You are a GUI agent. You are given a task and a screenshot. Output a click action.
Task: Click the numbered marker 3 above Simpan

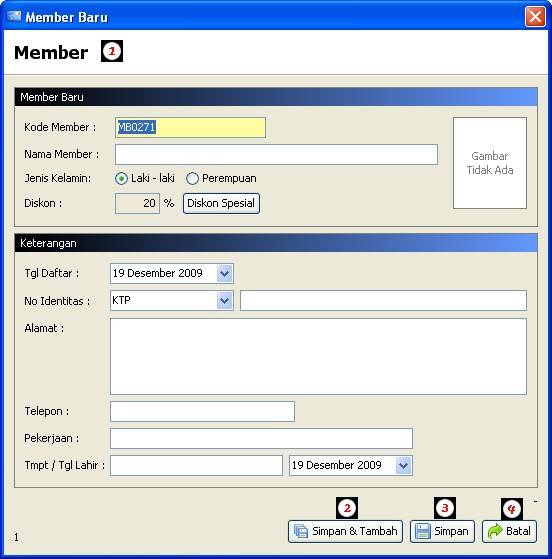(445, 508)
